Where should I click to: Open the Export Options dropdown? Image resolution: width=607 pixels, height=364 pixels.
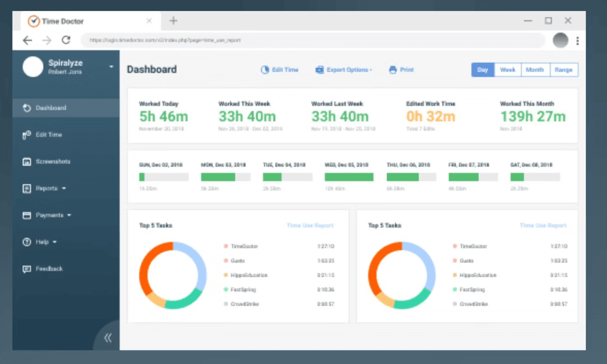pyautogui.click(x=344, y=70)
